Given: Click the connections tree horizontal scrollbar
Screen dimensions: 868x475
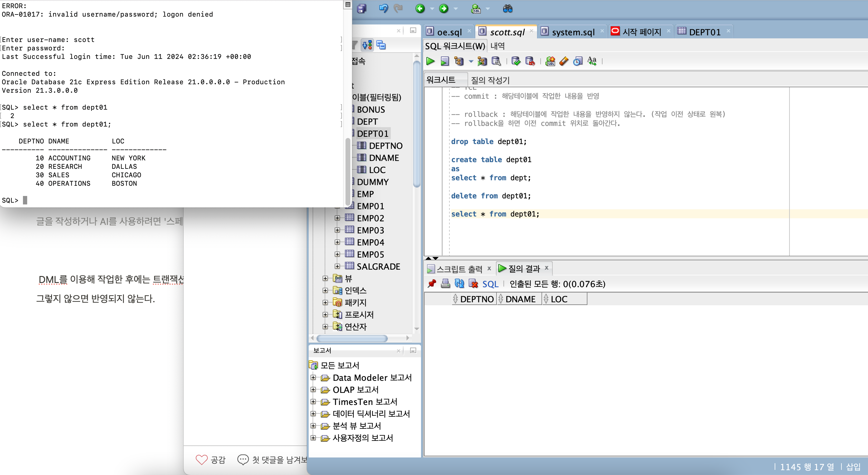Looking at the screenshot, I should pos(352,338).
